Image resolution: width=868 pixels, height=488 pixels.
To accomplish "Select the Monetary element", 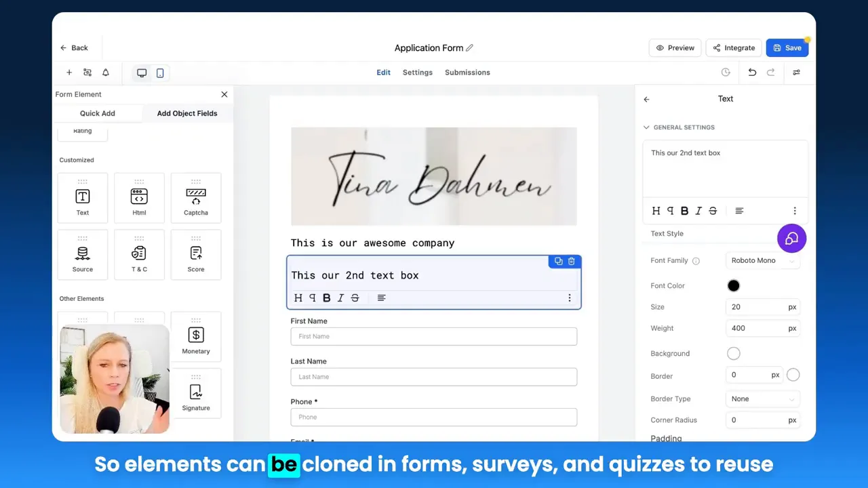I will click(x=195, y=337).
